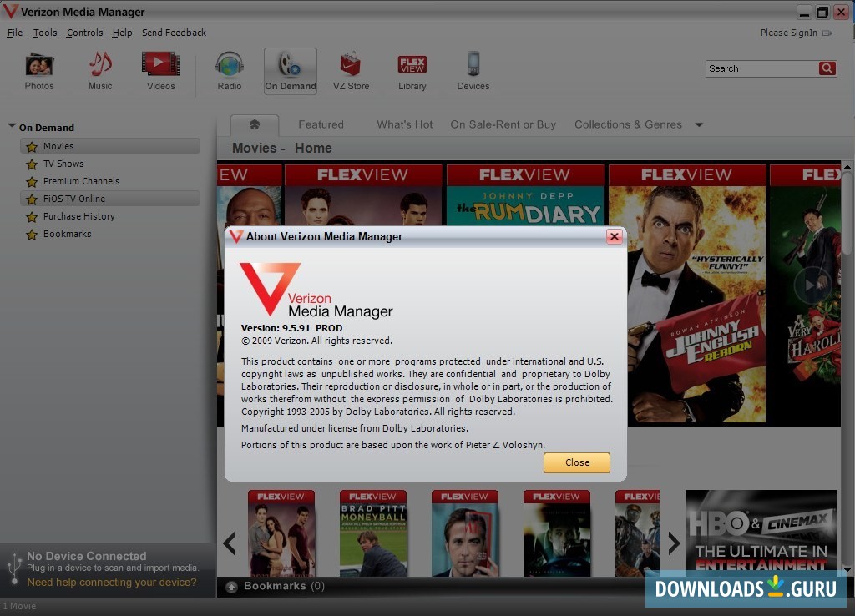Image resolution: width=855 pixels, height=616 pixels.
Task: Click the Bookmarks (0) label
Action: click(284, 587)
